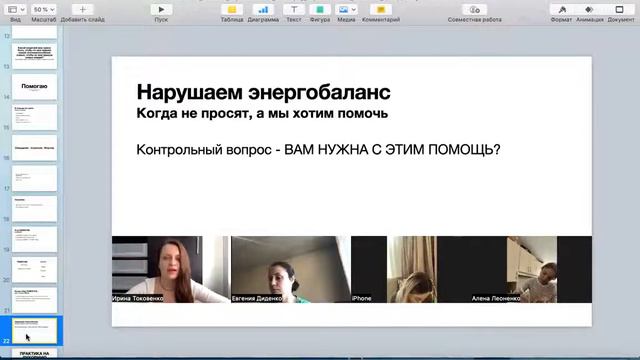Insert a chart via Диаграмма icon
This screenshot has height=360, width=640.
point(263,9)
